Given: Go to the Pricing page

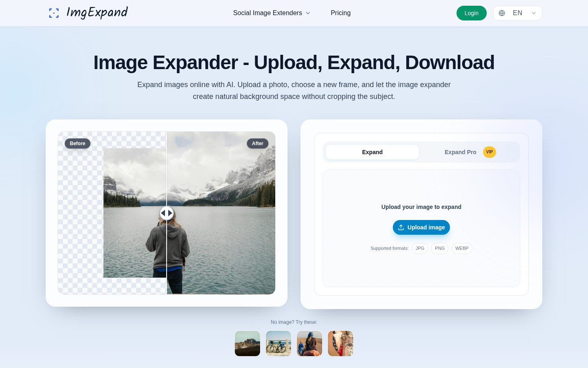Looking at the screenshot, I should pos(341,13).
